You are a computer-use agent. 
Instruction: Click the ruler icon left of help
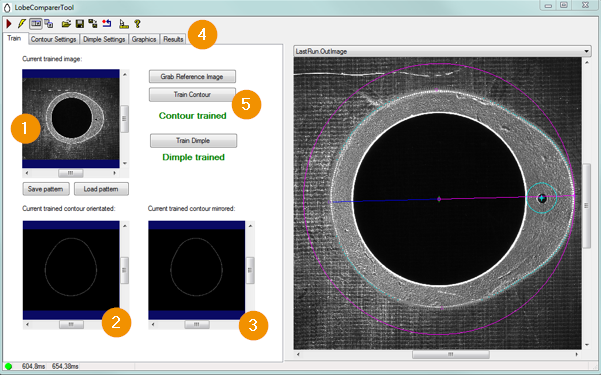[x=123, y=24]
